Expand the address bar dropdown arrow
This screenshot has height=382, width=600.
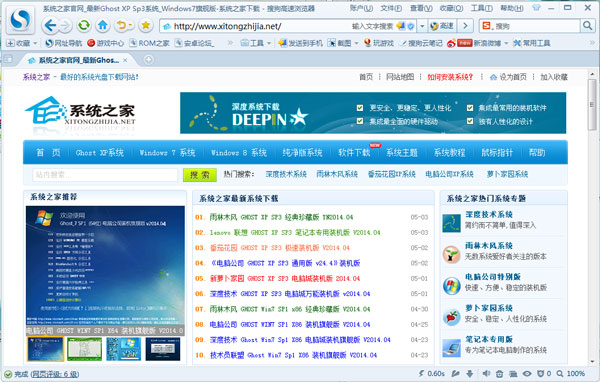point(422,26)
